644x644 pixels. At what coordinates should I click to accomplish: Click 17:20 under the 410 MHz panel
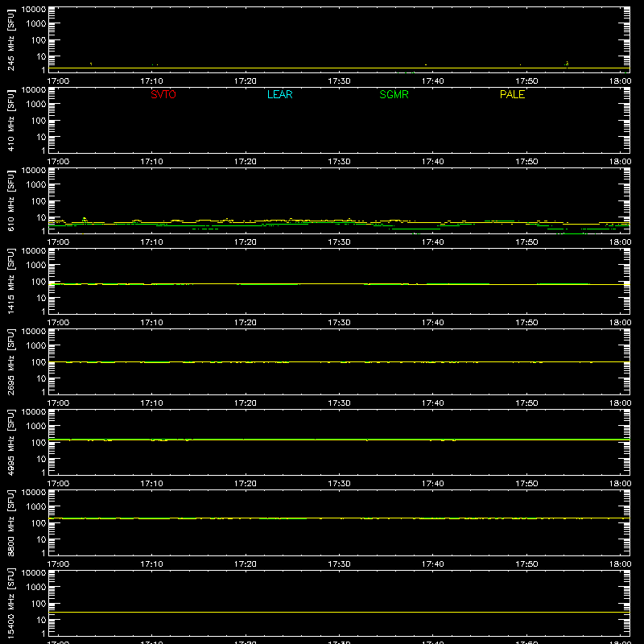tap(246, 162)
